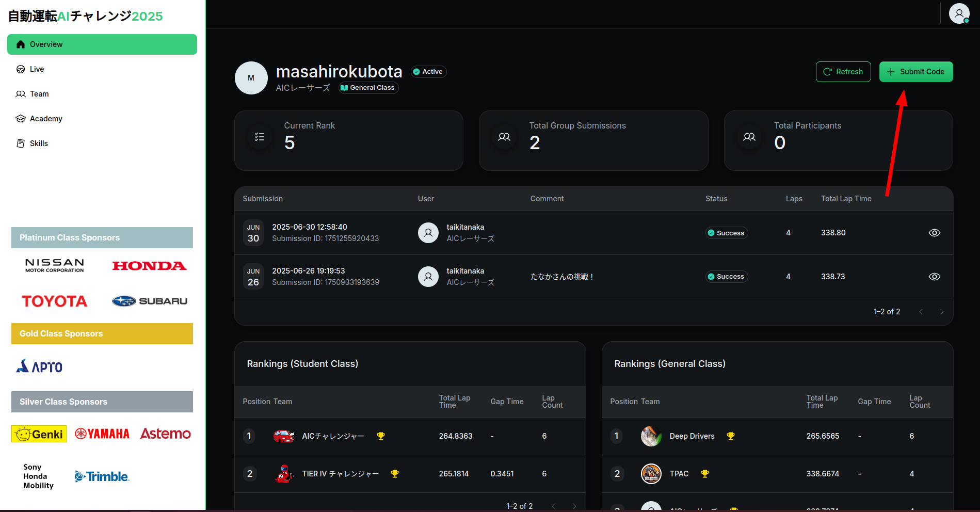Click the trophy icon next to Deep Drivers
980x512 pixels.
[x=730, y=436]
